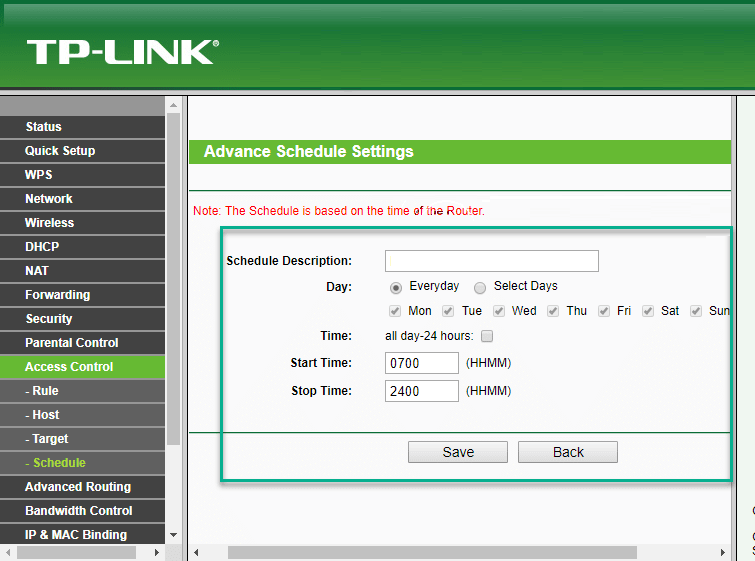Toggle the Tue checkbox
Screen dimensions: 755x561
pos(448,311)
